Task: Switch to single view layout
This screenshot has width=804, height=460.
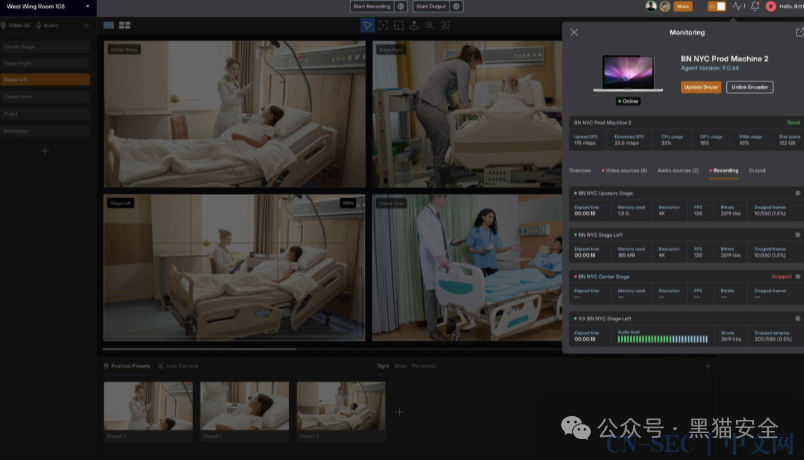Action: point(109,25)
